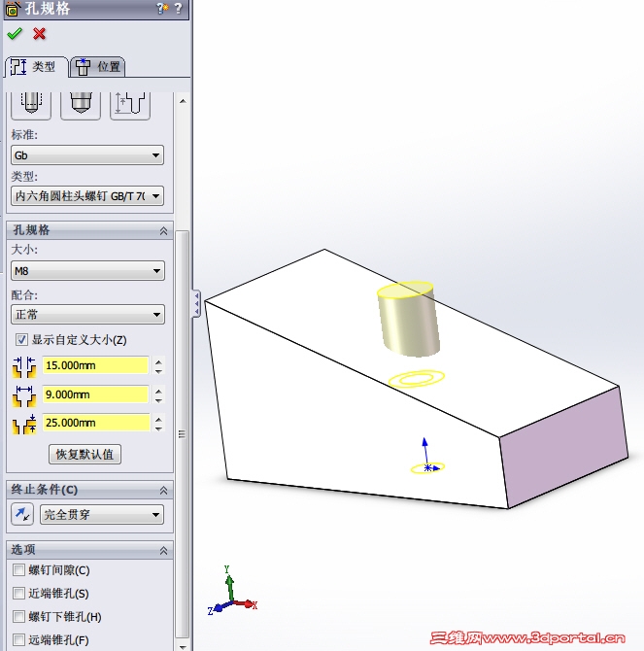Click the 恢复默认值 button
Viewport: 644px width, 651px height.
[x=85, y=454]
